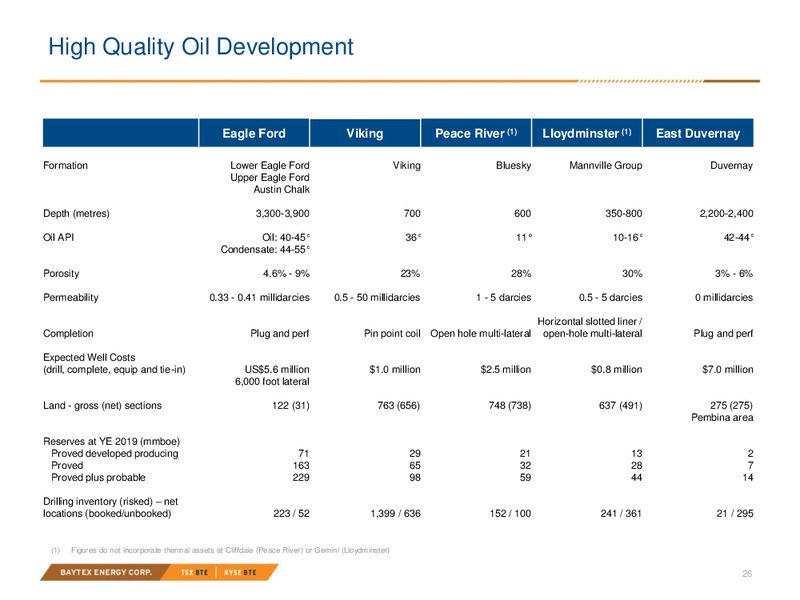Click Peace River cost '$2.5 million'
This screenshot has width=800, height=600.
click(506, 369)
